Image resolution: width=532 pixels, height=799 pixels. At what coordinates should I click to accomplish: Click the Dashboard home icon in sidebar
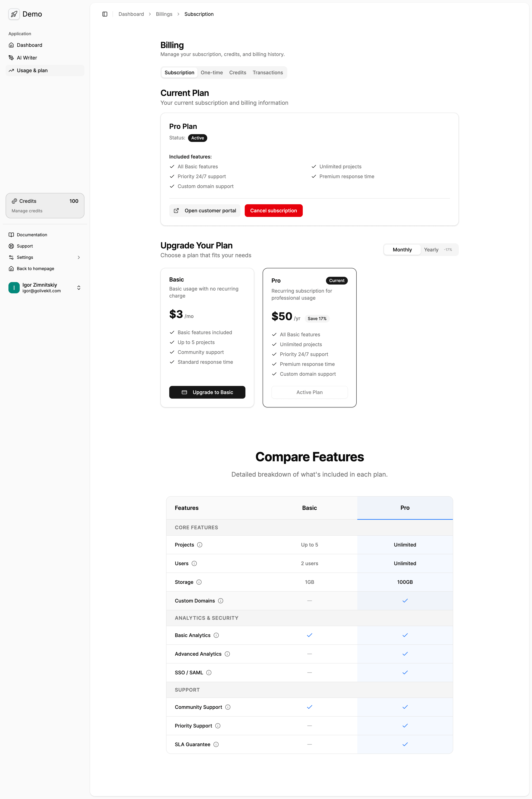pos(11,45)
